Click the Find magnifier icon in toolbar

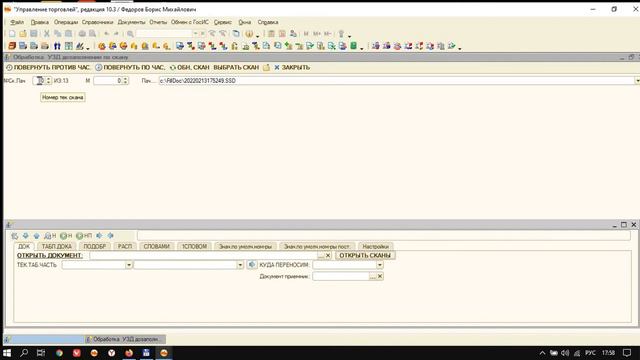130,34
